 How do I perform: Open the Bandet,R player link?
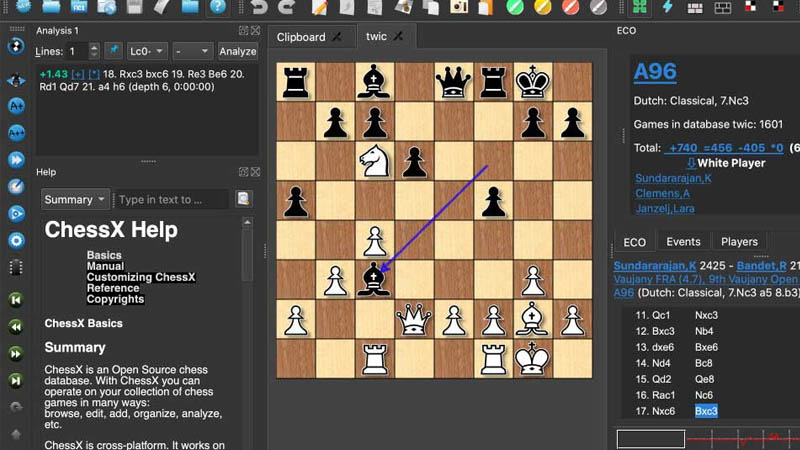[761, 266]
